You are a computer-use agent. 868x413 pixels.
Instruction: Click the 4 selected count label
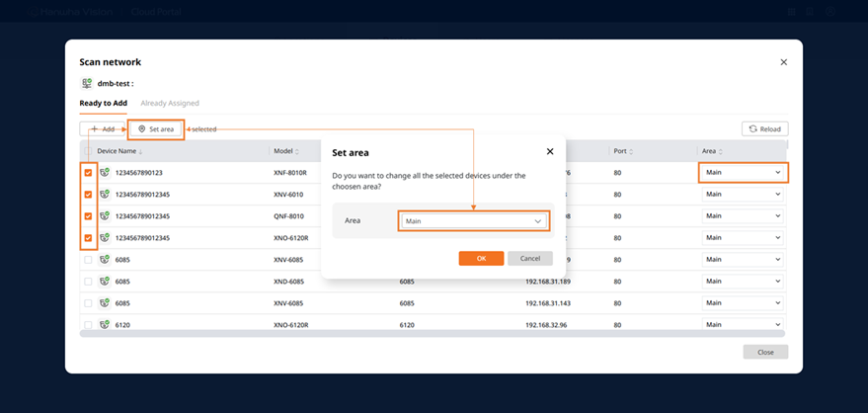[201, 129]
